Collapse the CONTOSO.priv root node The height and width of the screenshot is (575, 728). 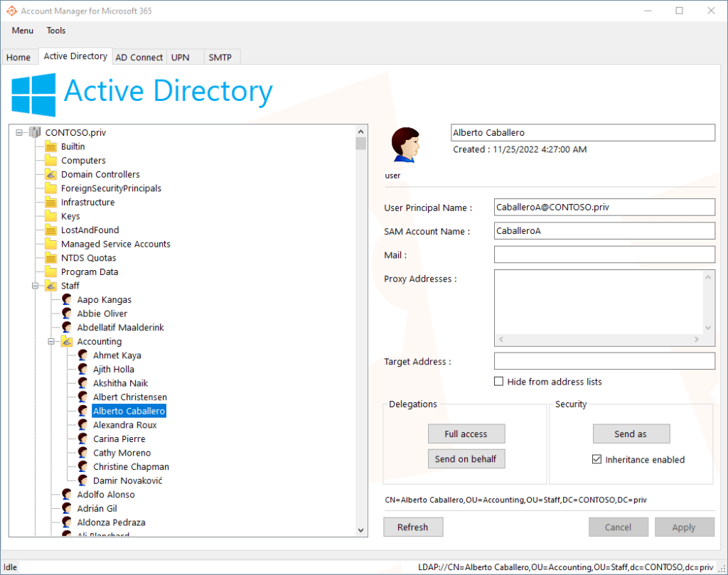click(19, 133)
